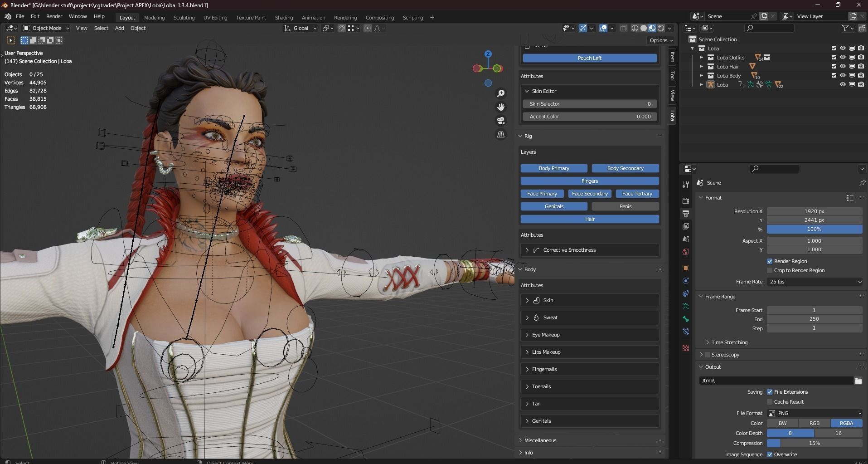
Task: Switch to the Shading workspace tab
Action: pyautogui.click(x=284, y=18)
